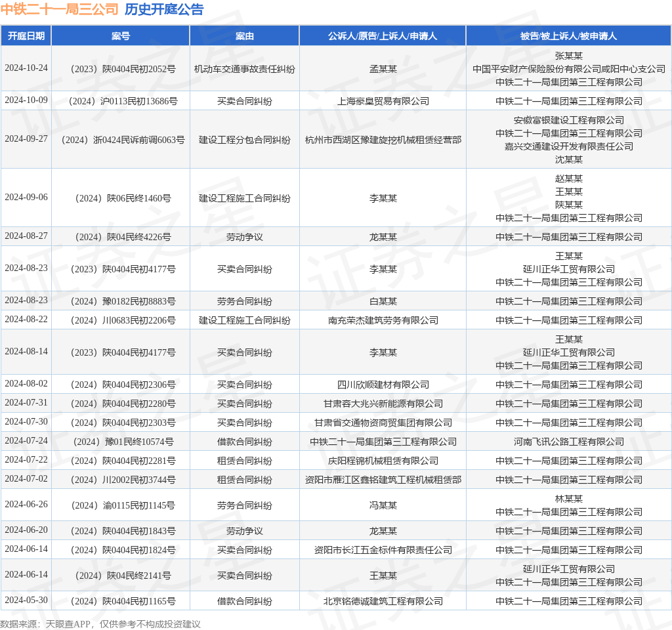The width and height of the screenshot is (672, 630).
Task: Click plaintiff 甘肃省交通物资商贸集团有限公司
Action: (x=383, y=423)
